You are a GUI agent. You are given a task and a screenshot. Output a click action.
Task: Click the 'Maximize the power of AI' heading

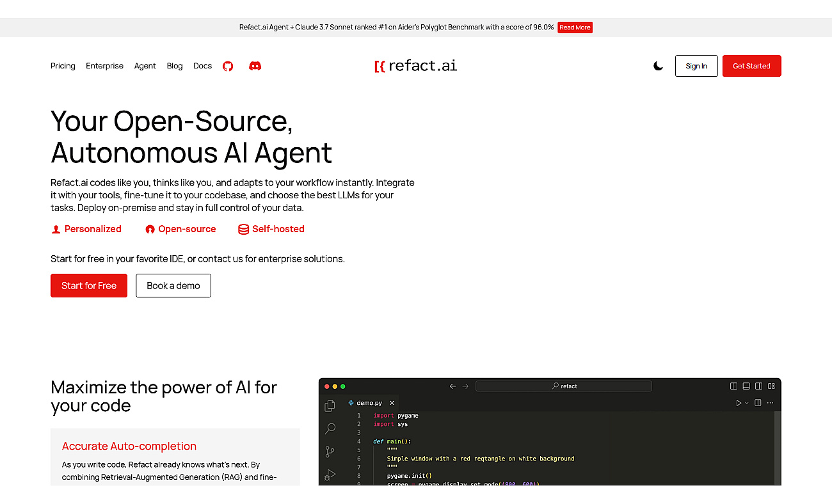pyautogui.click(x=164, y=397)
